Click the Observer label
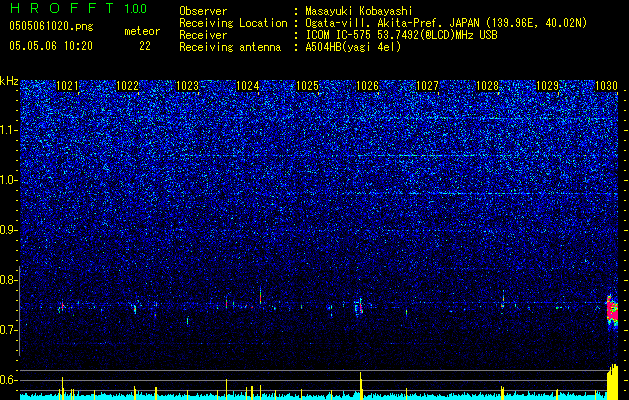 pos(203,11)
